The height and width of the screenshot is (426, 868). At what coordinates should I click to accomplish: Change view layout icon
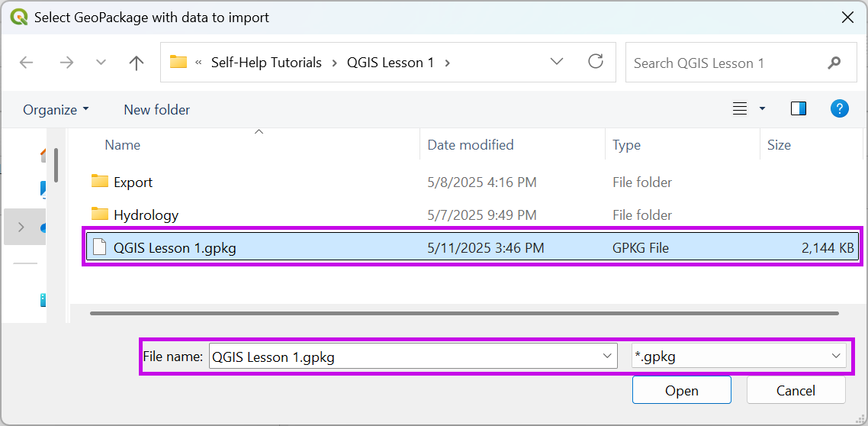pyautogui.click(x=740, y=109)
